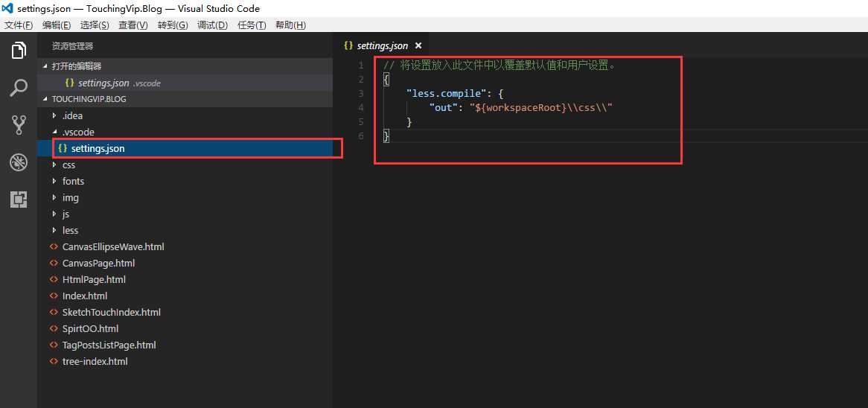868x408 pixels.
Task: Click the 资源管理器 panel title
Action: point(72,46)
